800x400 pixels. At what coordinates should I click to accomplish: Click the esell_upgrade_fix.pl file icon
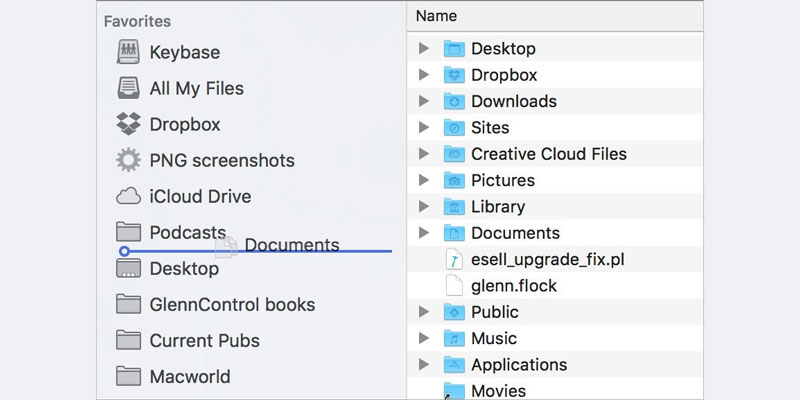(x=454, y=259)
